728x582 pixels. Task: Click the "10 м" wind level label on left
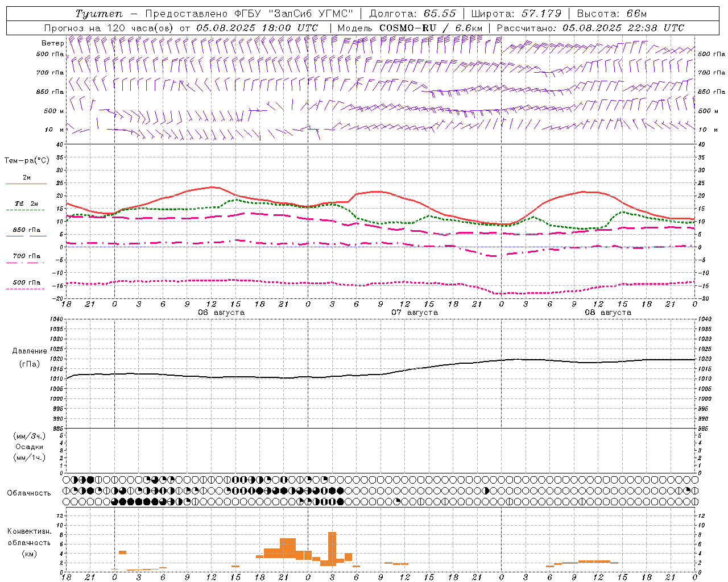coord(54,130)
